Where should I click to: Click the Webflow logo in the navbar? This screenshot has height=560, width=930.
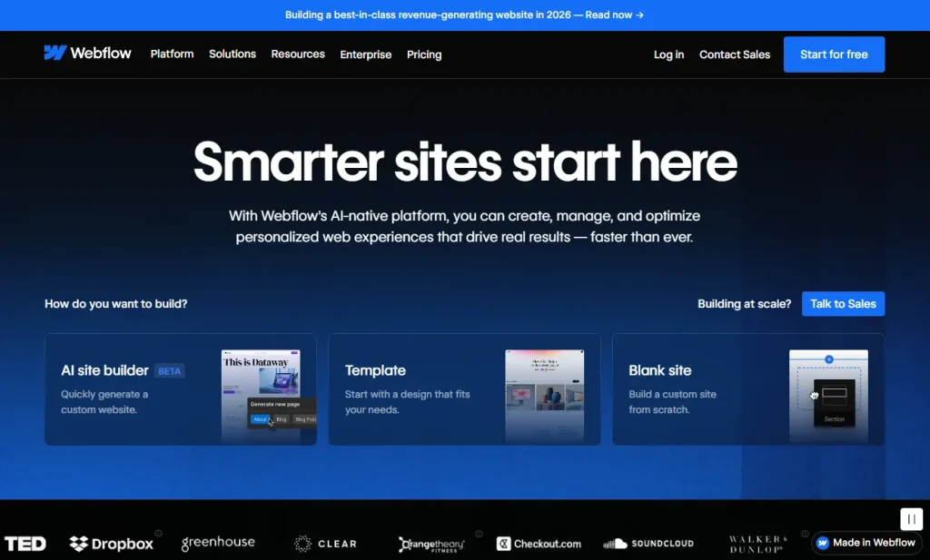point(87,54)
